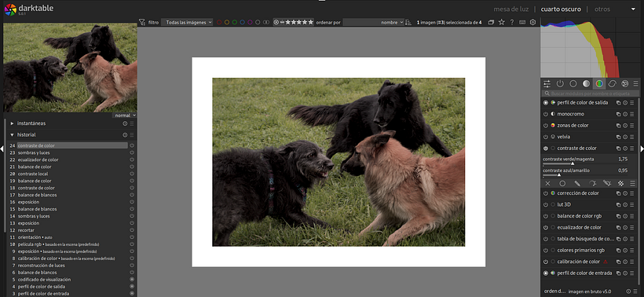
Task: Open preferences gear in top bar
Action: coord(532,22)
